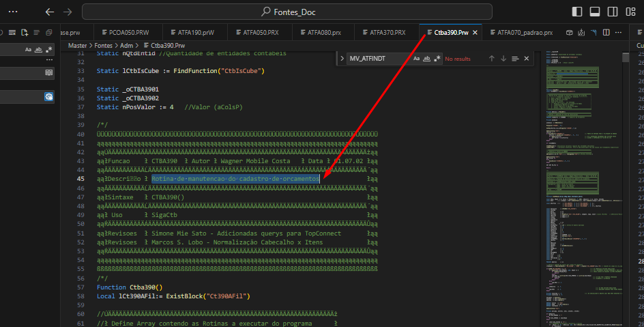The width and height of the screenshot is (644, 327).
Task: Select Ctba390.Prw in the breadcrumb
Action: (164, 46)
